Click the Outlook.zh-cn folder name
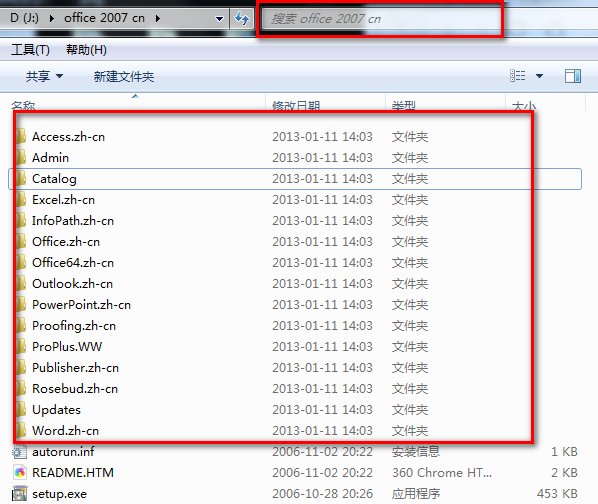This screenshot has height=504, width=598. 72,284
